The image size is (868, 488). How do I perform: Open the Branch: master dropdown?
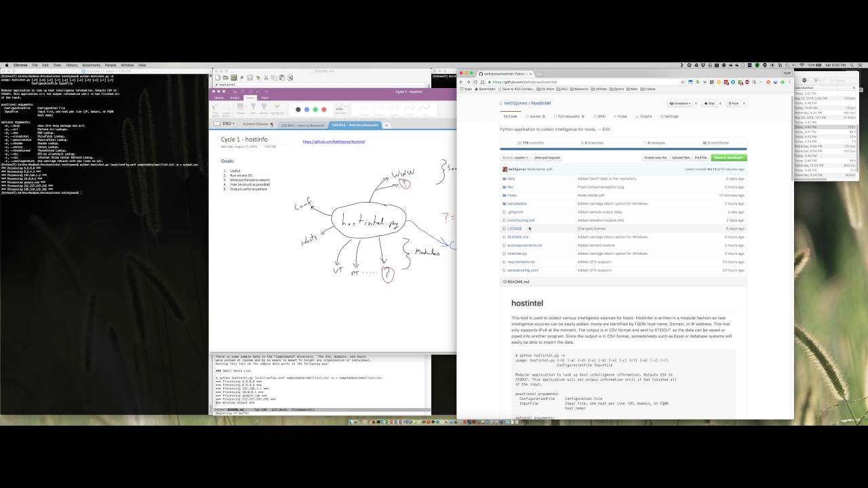coord(515,157)
